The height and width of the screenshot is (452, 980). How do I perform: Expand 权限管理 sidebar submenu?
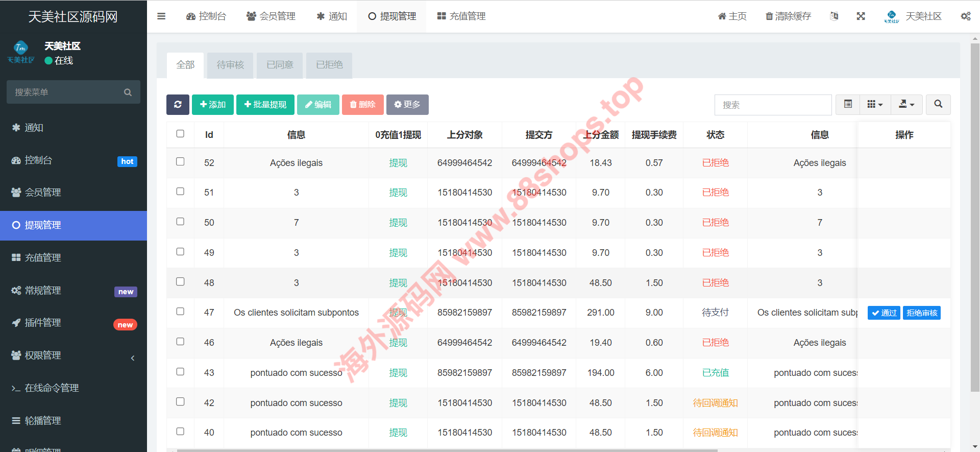click(133, 358)
